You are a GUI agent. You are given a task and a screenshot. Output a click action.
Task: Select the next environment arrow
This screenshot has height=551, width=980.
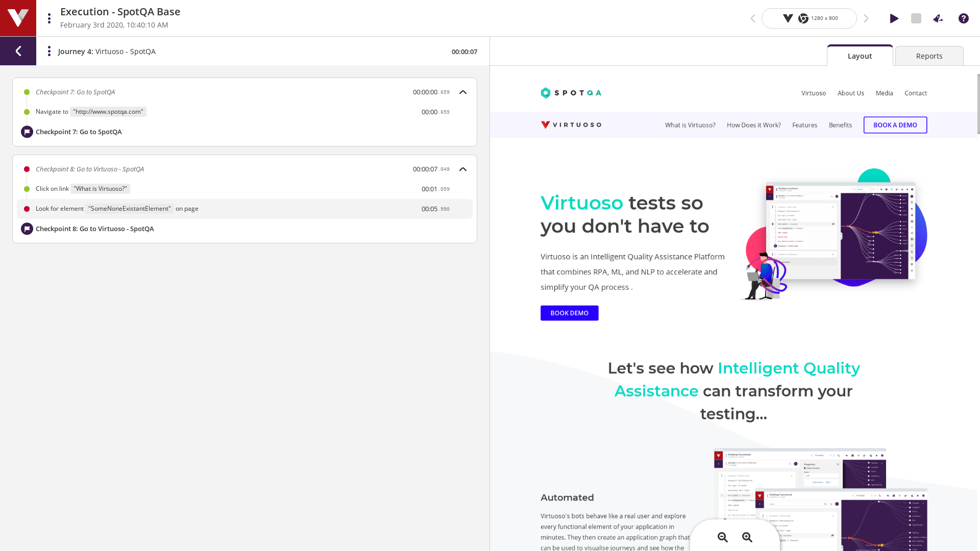click(x=866, y=18)
